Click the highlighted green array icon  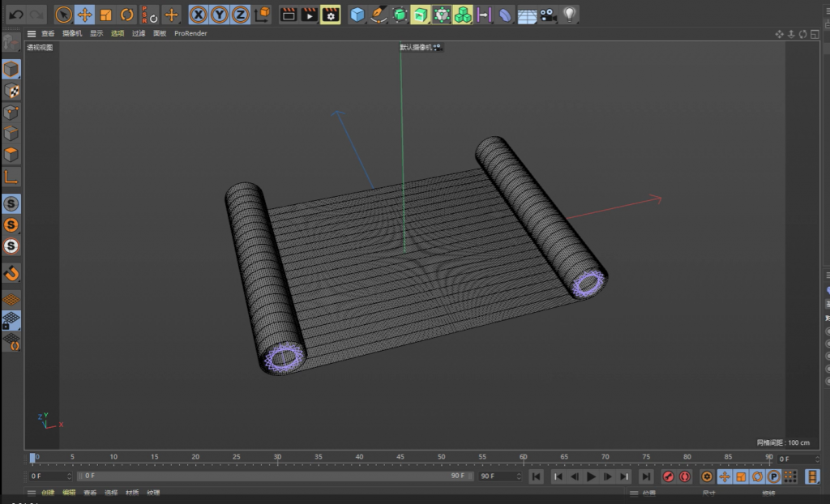pyautogui.click(x=442, y=15)
